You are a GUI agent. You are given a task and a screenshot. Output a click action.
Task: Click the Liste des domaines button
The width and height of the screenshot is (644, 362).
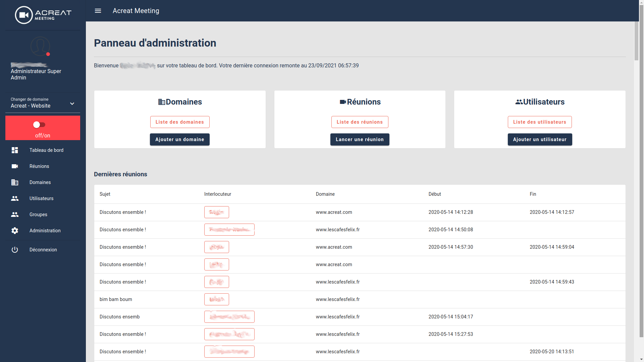pyautogui.click(x=180, y=122)
